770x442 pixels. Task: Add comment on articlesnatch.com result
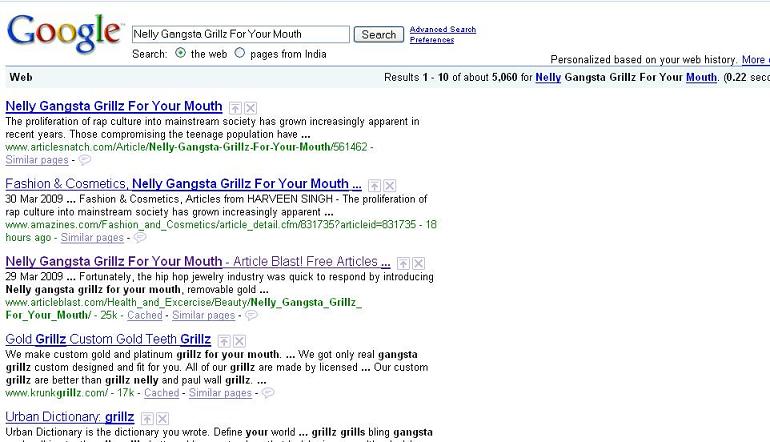(84, 160)
